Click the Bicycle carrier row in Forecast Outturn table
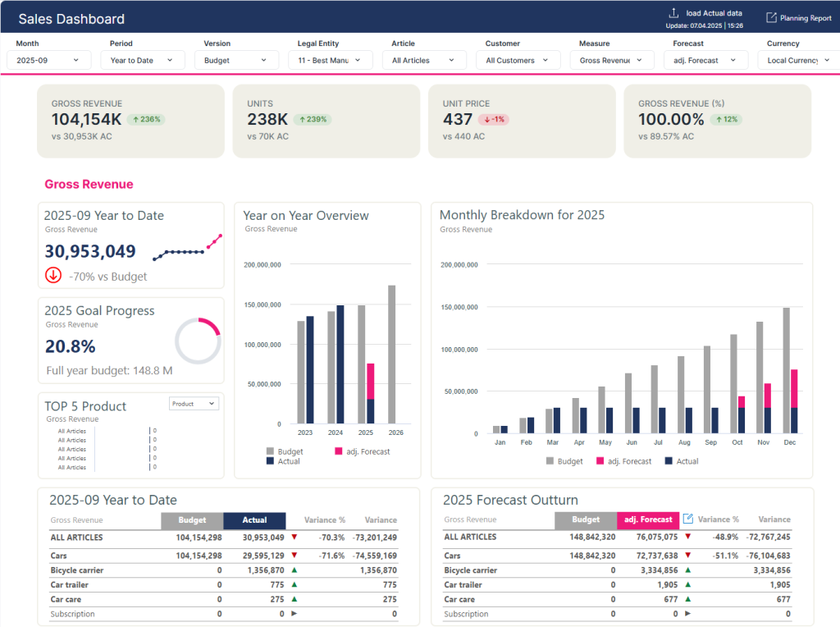This screenshot has width=840, height=627. point(471,570)
